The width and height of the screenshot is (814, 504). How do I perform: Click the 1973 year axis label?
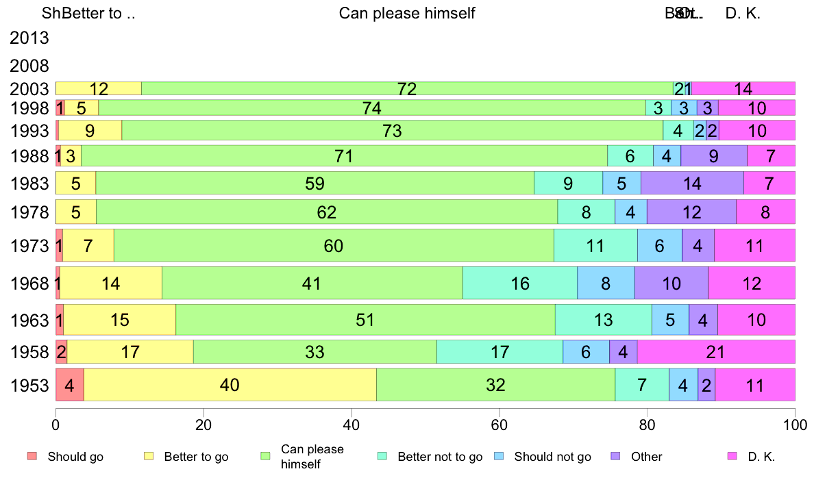(29, 246)
